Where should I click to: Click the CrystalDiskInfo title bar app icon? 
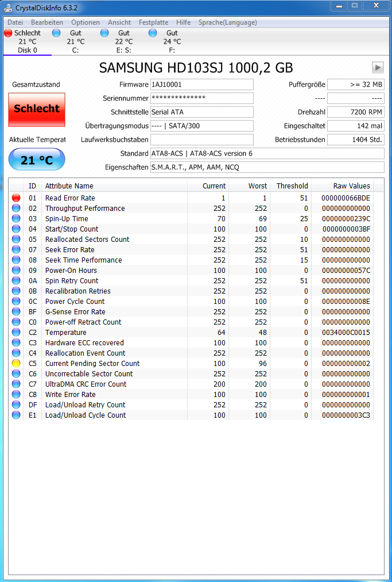[x=8, y=7]
